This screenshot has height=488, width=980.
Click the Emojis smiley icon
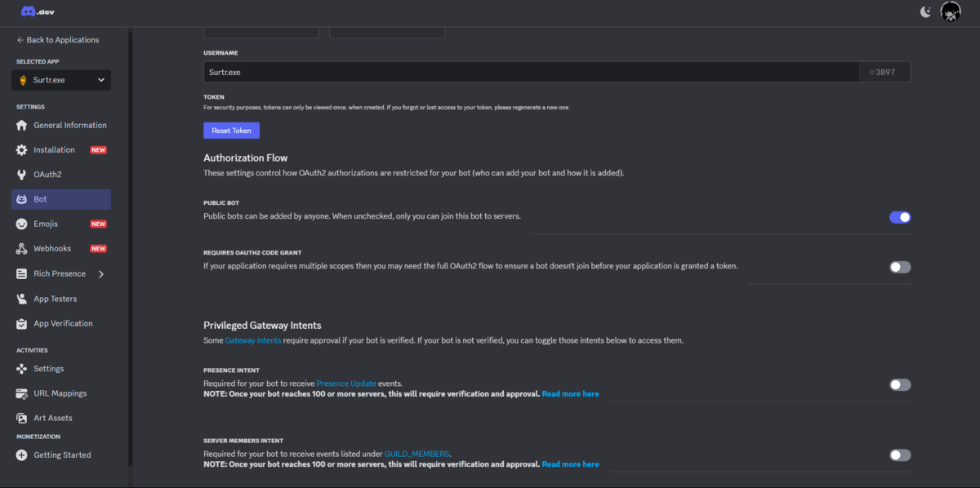[22, 224]
